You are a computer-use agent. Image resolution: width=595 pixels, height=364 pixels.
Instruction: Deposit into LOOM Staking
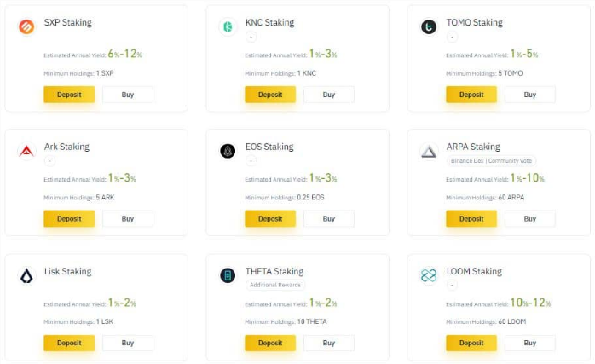(x=471, y=343)
